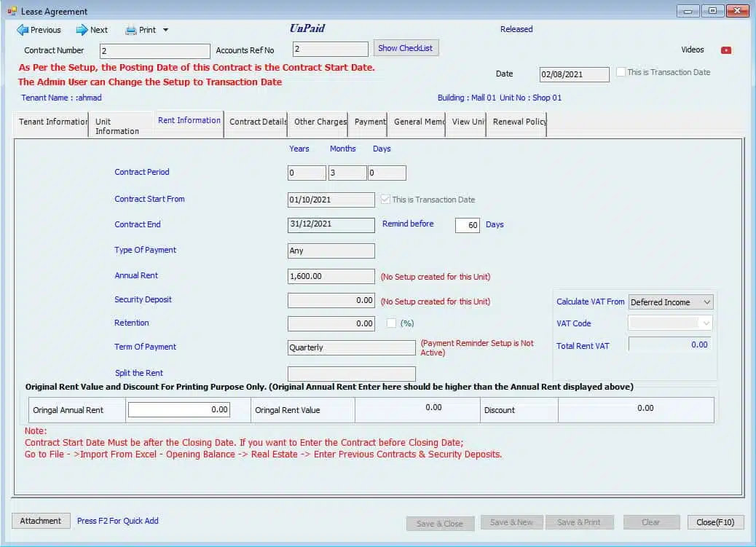This screenshot has height=547, width=756.
Task: Click the Released status text
Action: [516, 29]
